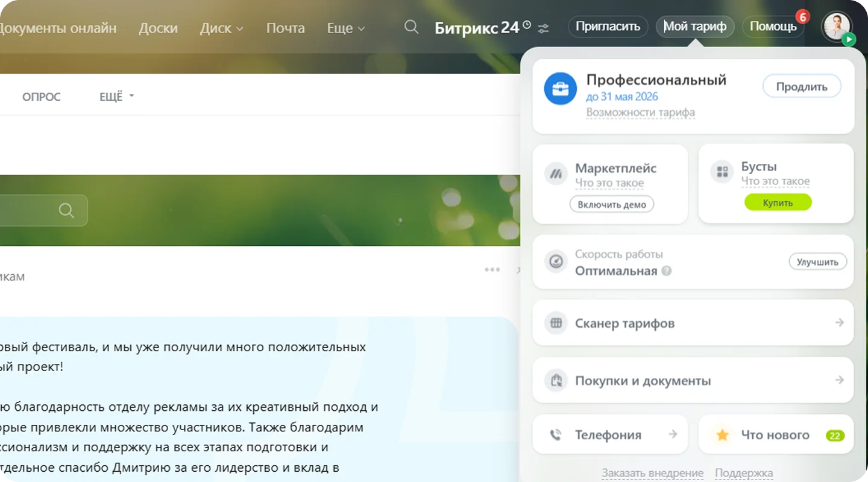Click the green Купить button

click(x=778, y=202)
